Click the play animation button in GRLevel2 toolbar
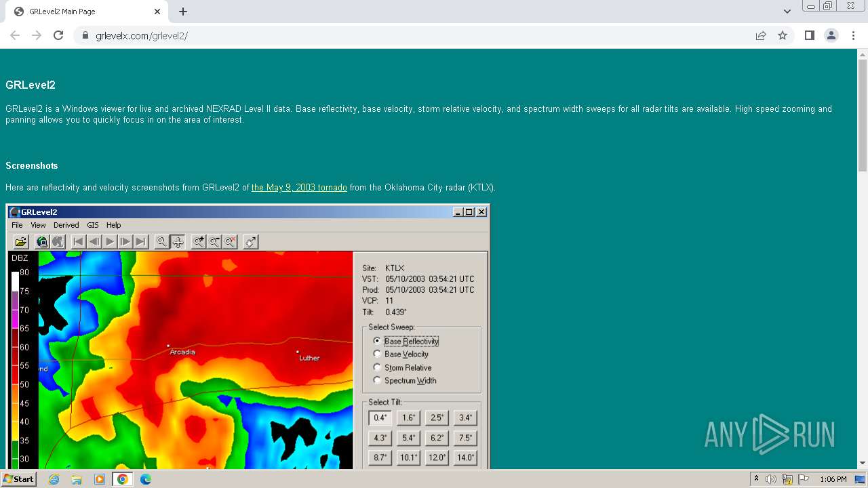 (x=110, y=242)
